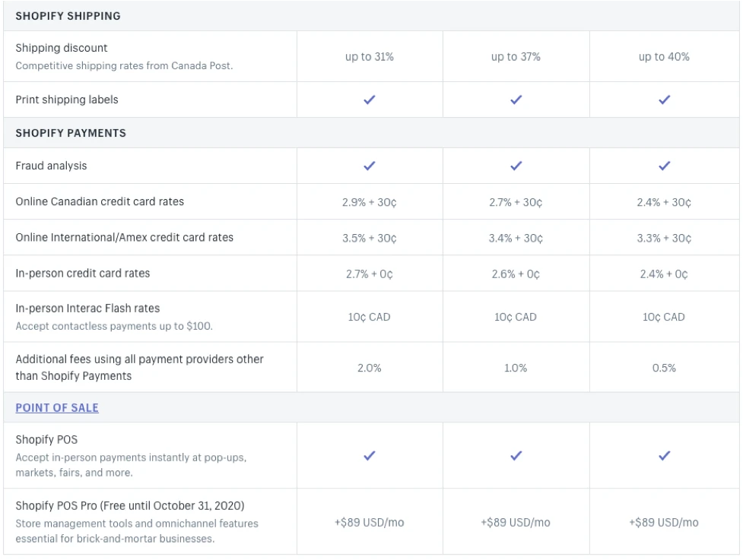Select the 'up to 31%' shipping discount cell

tap(369, 57)
